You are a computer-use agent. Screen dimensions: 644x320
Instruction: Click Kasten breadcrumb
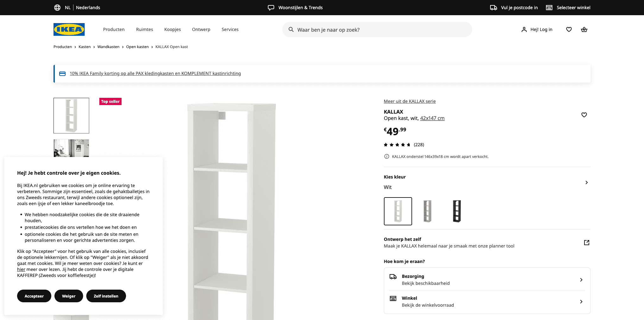point(85,47)
